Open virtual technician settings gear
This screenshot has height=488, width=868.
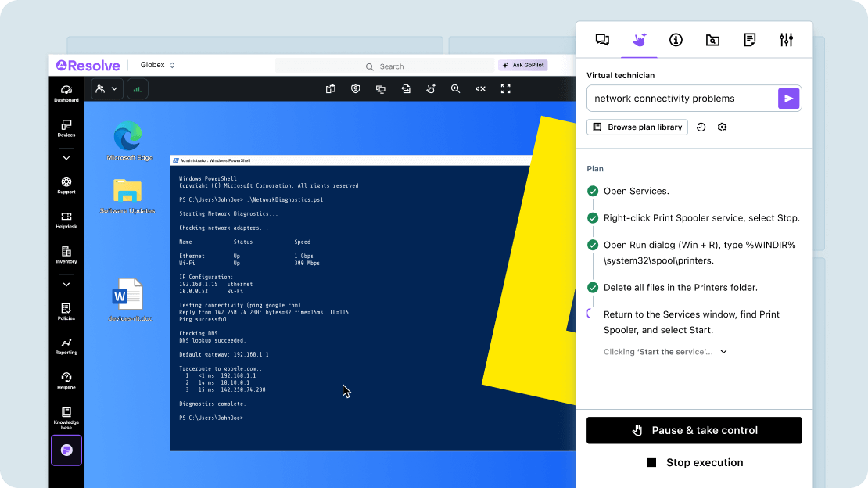point(722,127)
